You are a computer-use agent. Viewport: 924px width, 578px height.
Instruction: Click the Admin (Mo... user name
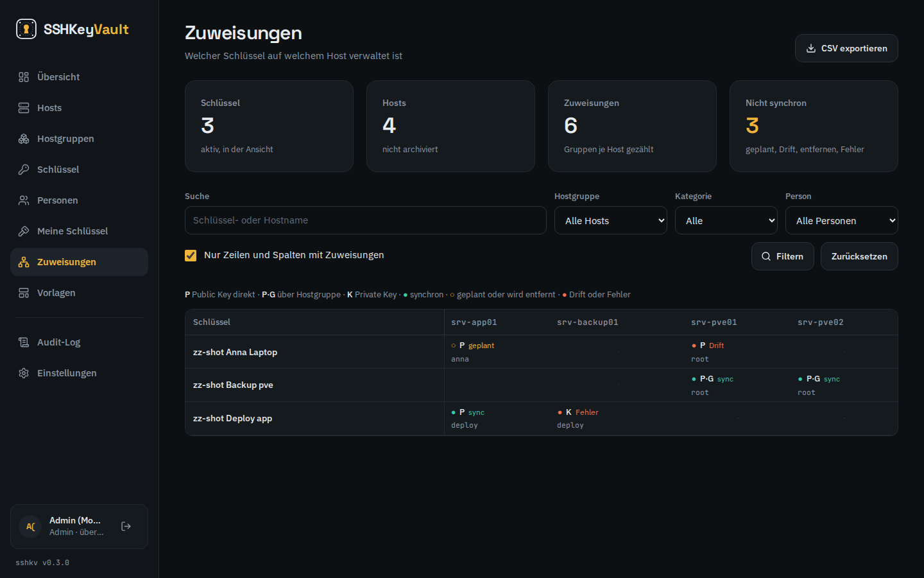(x=75, y=520)
